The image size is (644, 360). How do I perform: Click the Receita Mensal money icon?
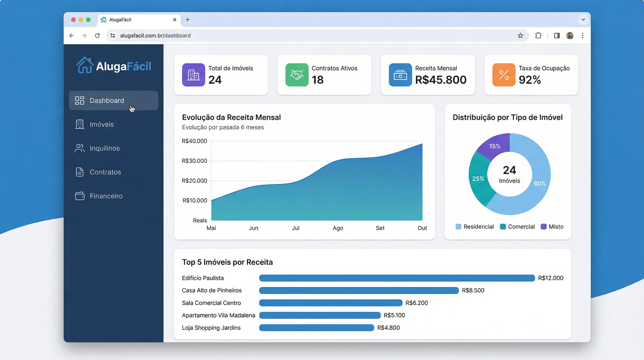point(400,75)
